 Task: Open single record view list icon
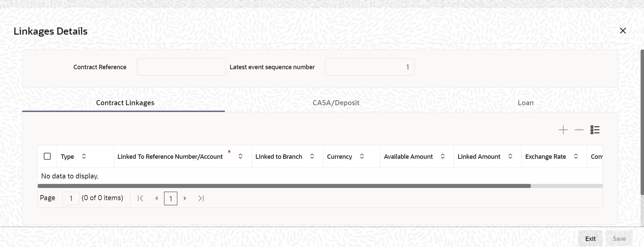click(595, 130)
